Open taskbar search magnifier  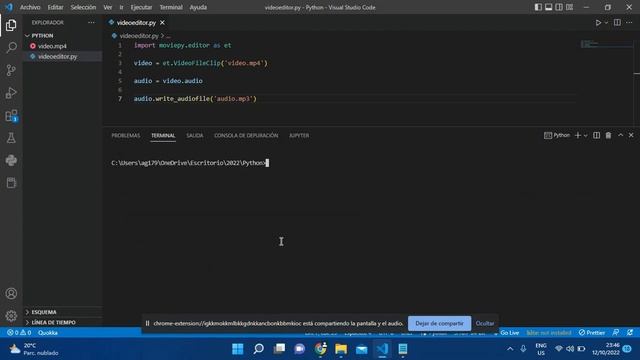[258, 349]
